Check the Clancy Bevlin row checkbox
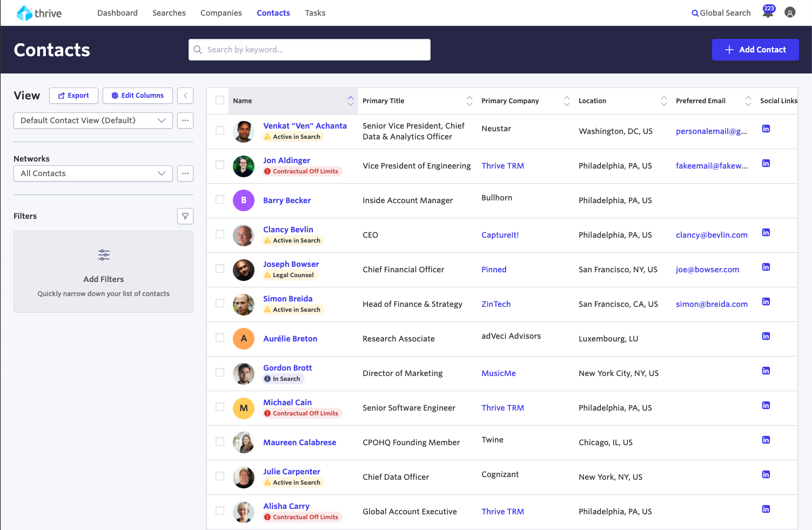This screenshot has width=812, height=530. (220, 234)
